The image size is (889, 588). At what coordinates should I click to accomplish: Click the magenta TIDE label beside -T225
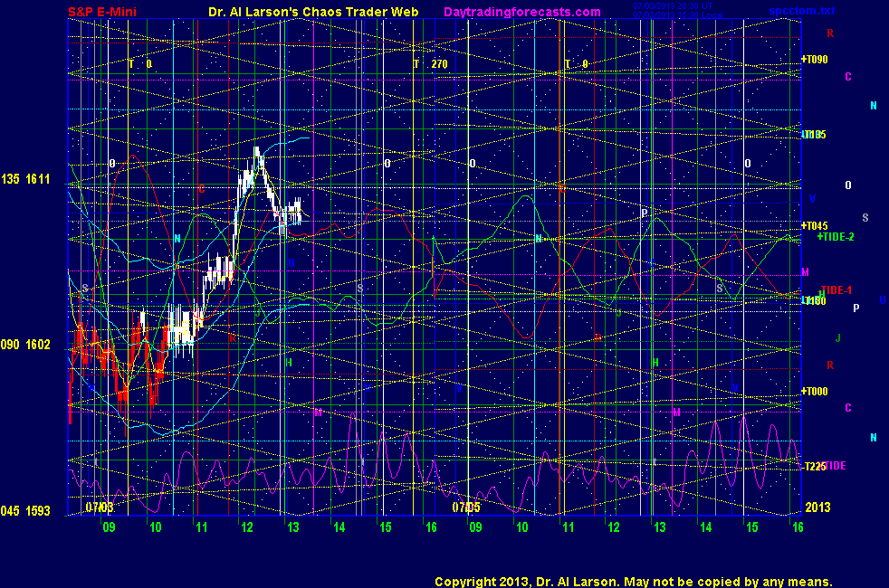point(834,466)
